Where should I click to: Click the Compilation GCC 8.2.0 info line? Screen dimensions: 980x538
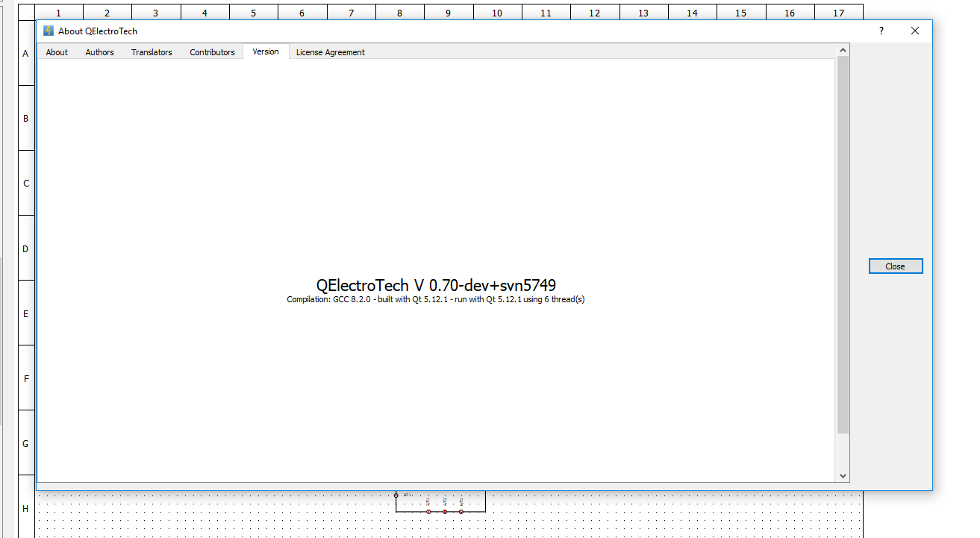click(436, 300)
